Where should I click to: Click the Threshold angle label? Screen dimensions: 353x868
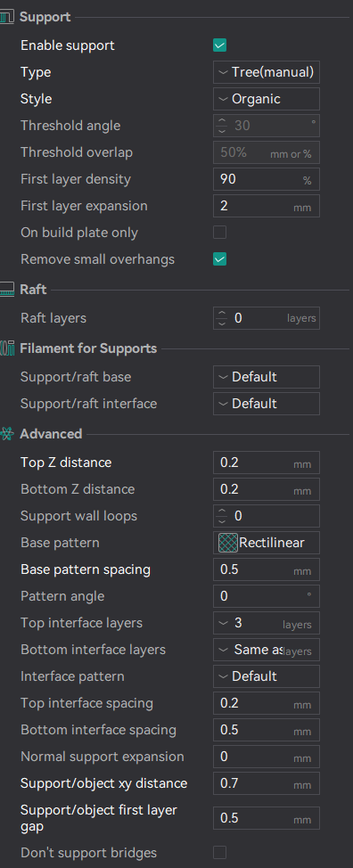(x=70, y=126)
